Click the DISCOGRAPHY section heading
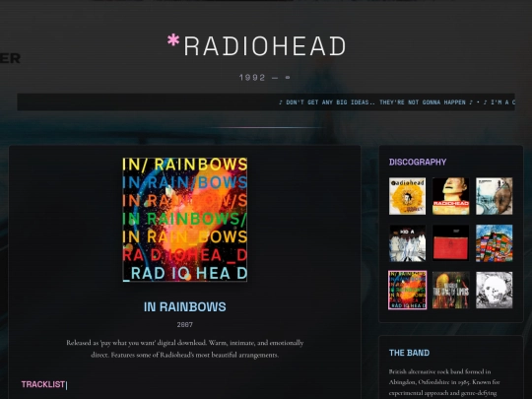Viewport: 532px width, 399px height. [x=418, y=162]
